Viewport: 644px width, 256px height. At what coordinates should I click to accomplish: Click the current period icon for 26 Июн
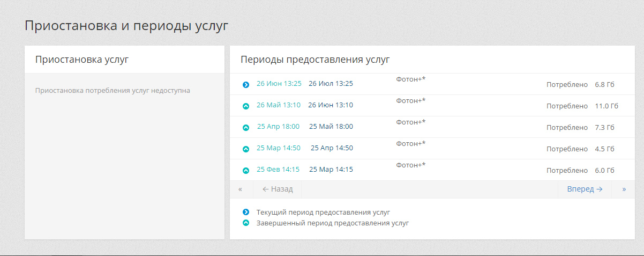tap(246, 85)
